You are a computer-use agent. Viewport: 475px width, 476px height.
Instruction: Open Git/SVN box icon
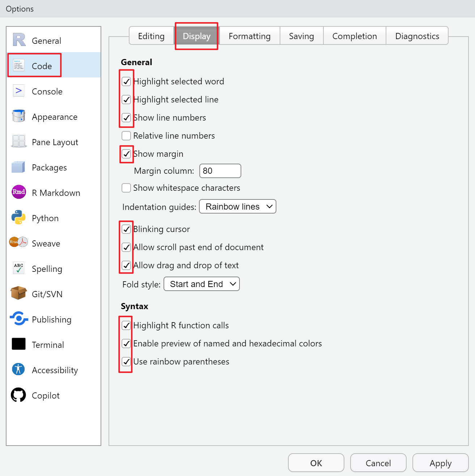click(x=19, y=294)
